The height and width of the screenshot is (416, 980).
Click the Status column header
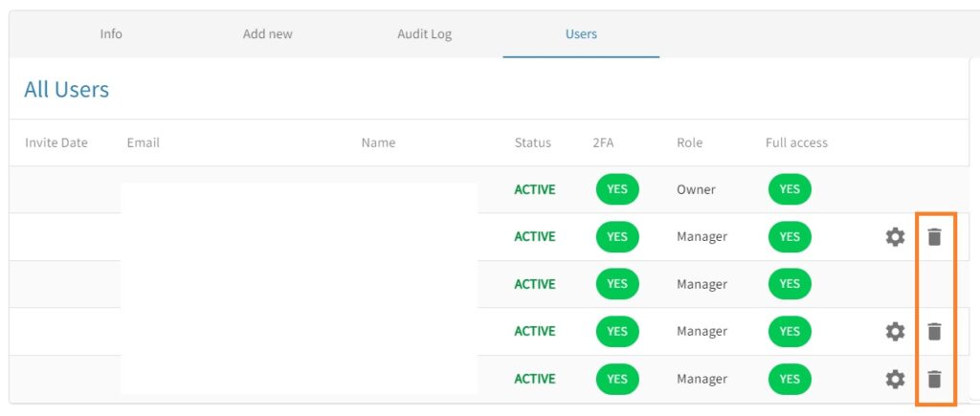(x=532, y=142)
